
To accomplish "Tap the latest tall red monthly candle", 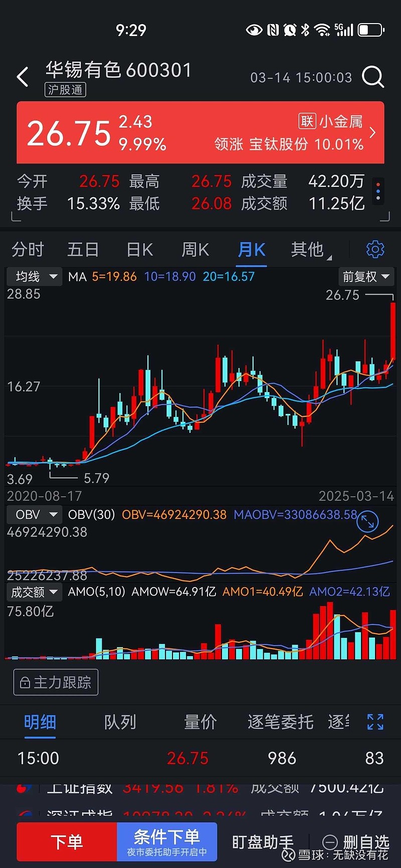I will click(393, 332).
